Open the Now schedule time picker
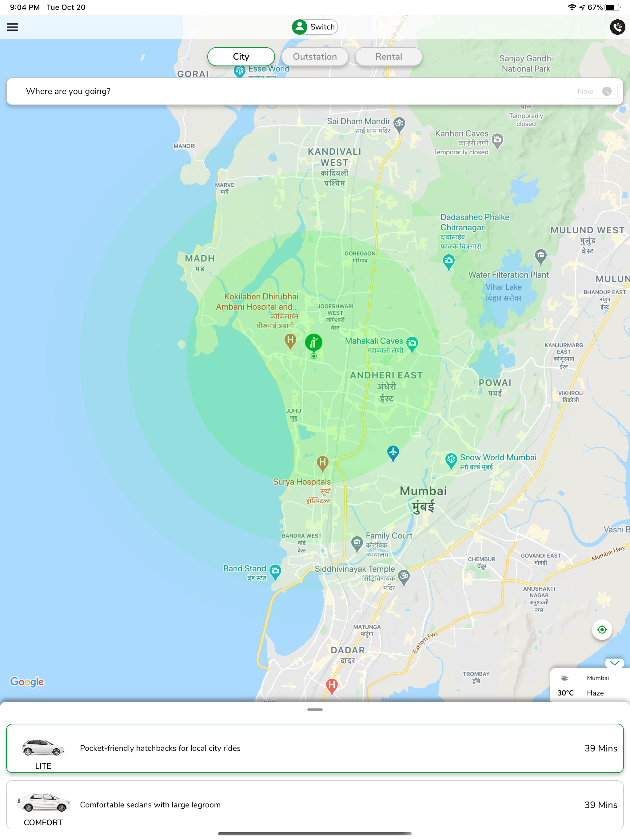Image resolution: width=630 pixels, height=840 pixels. click(x=596, y=91)
